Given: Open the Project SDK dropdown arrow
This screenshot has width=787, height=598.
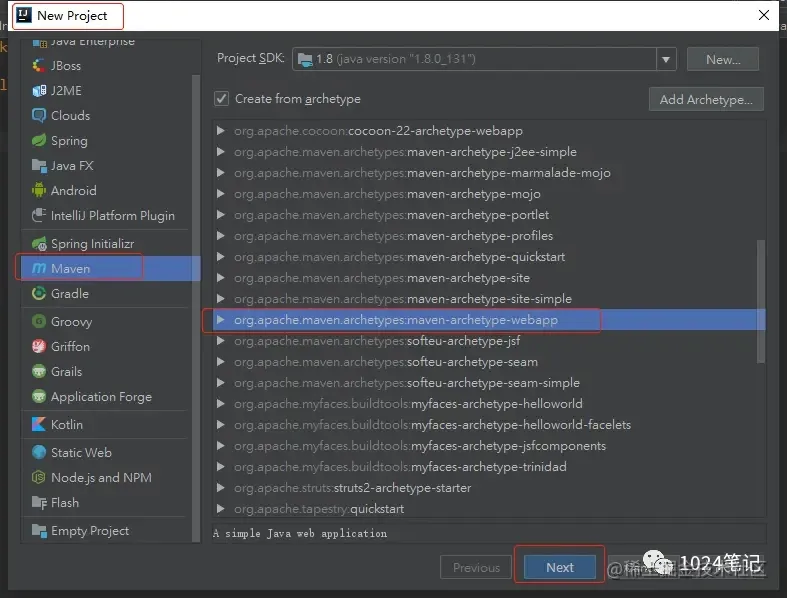Looking at the screenshot, I should tap(666, 59).
